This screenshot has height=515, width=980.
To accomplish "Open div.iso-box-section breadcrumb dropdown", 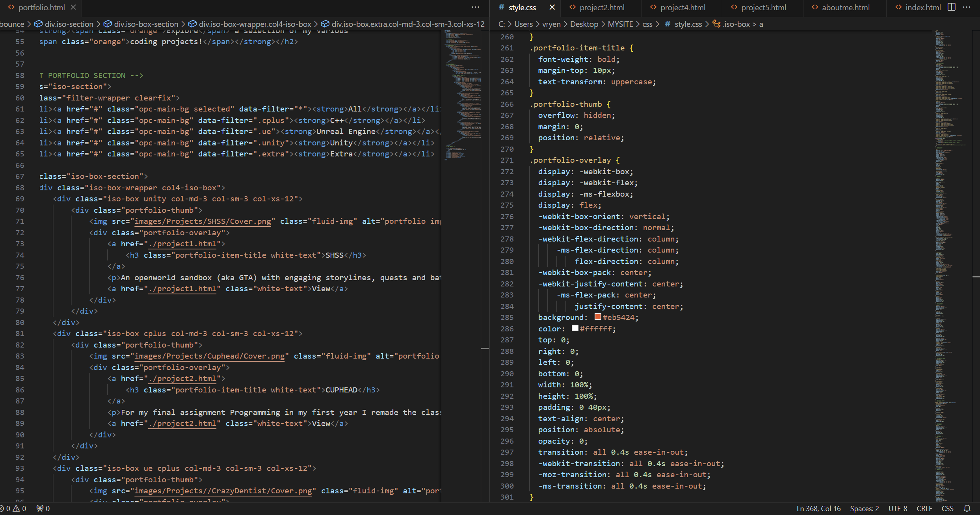I will [146, 24].
